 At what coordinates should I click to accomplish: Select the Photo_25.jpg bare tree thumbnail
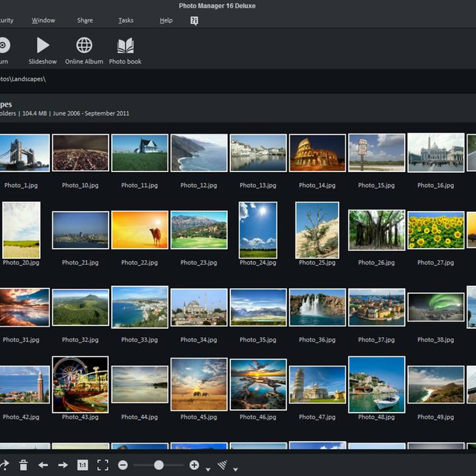(x=317, y=230)
